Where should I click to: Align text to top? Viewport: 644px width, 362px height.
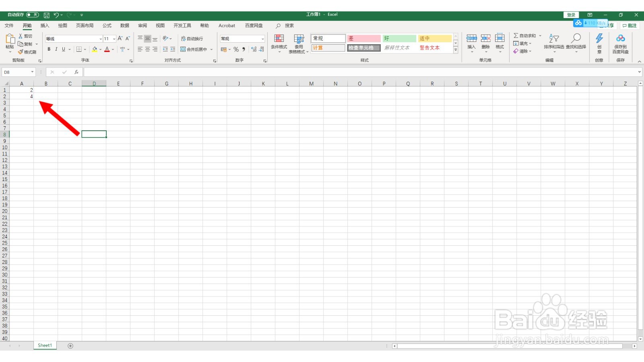tap(140, 39)
